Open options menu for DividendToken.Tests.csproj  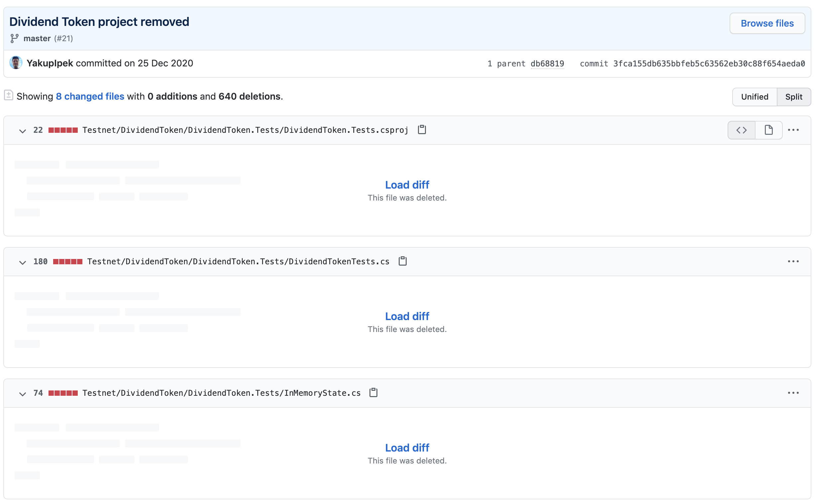pyautogui.click(x=793, y=130)
